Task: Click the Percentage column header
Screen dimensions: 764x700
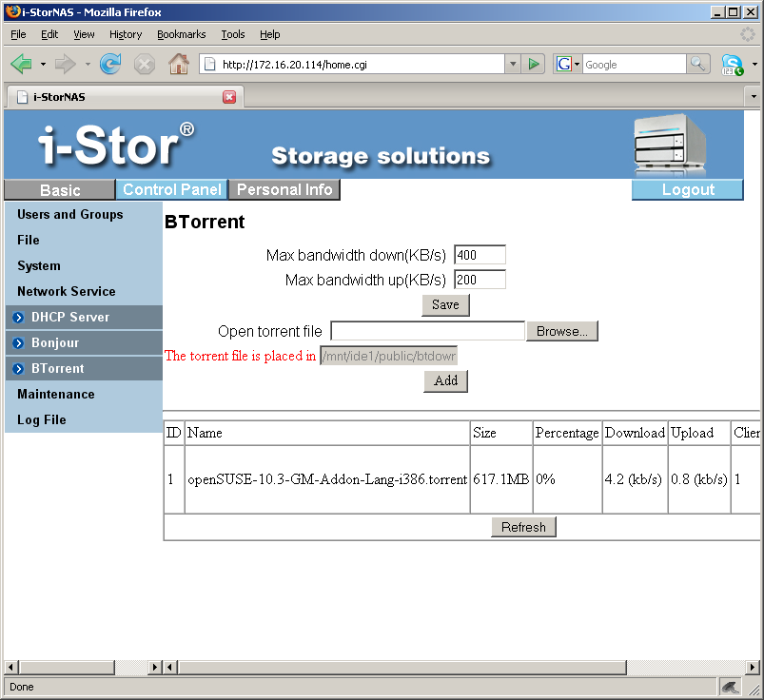Action: [x=567, y=433]
